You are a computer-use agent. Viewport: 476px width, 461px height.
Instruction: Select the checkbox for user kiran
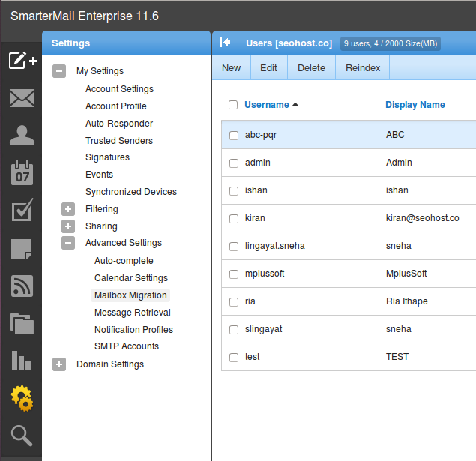coord(234,219)
